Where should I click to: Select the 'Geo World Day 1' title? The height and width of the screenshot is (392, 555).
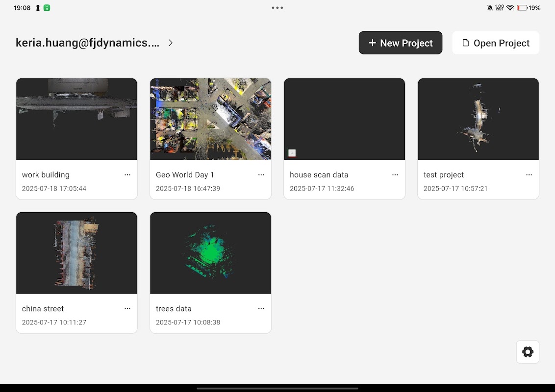(185, 175)
